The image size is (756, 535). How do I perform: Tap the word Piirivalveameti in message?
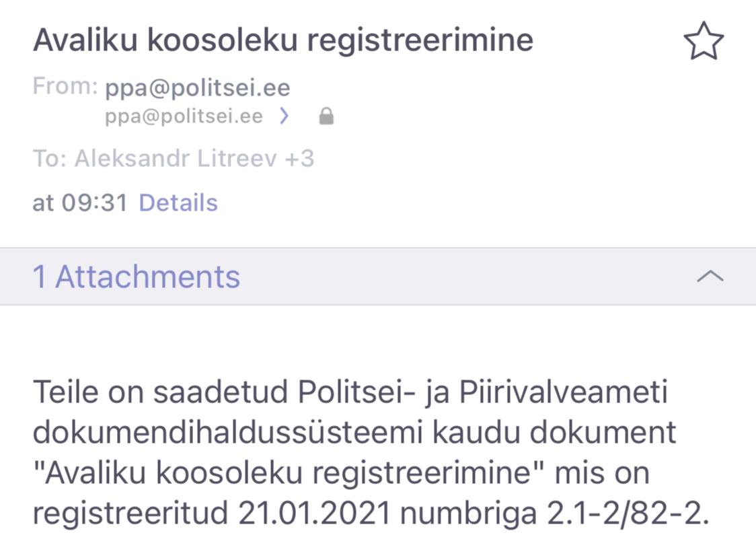click(x=563, y=392)
